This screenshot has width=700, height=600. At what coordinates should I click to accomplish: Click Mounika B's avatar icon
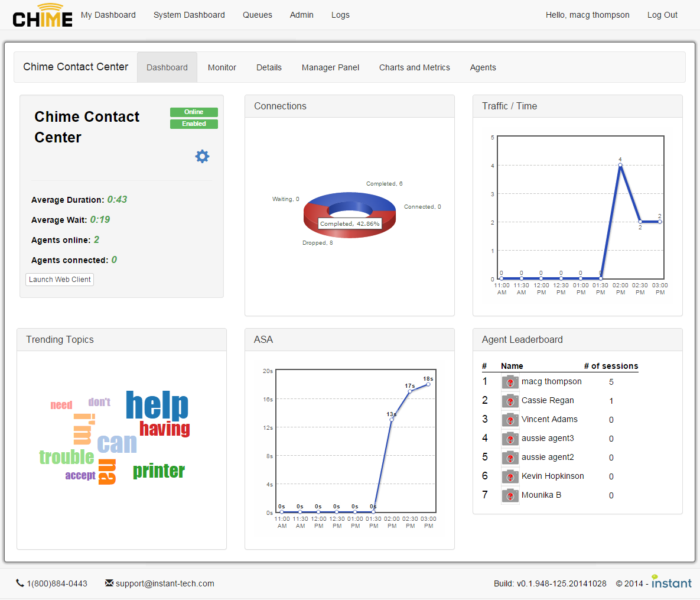pyautogui.click(x=510, y=495)
